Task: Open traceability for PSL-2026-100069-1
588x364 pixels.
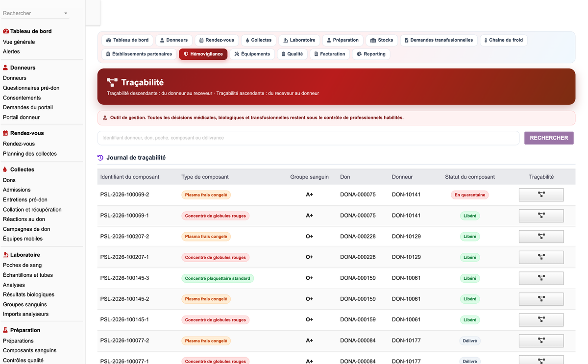Action: click(541, 216)
